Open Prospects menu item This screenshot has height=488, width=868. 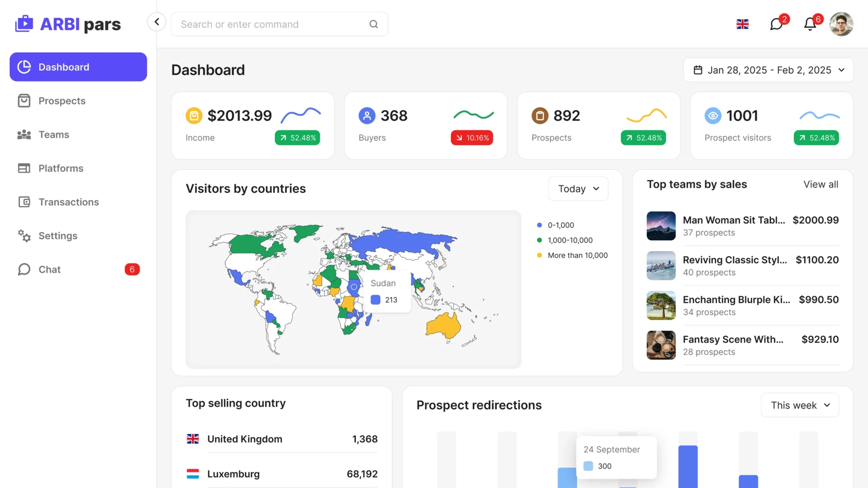click(x=78, y=101)
